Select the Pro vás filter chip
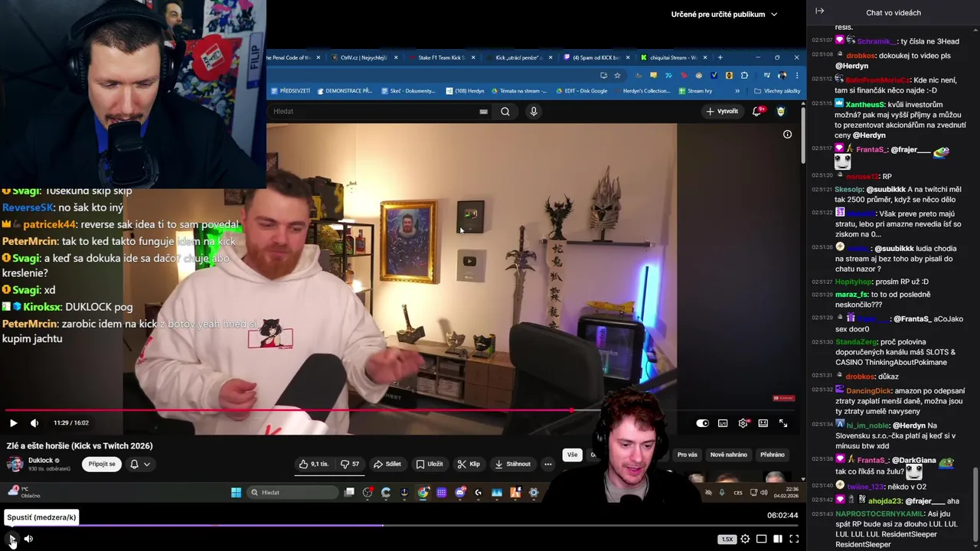 [x=688, y=455]
